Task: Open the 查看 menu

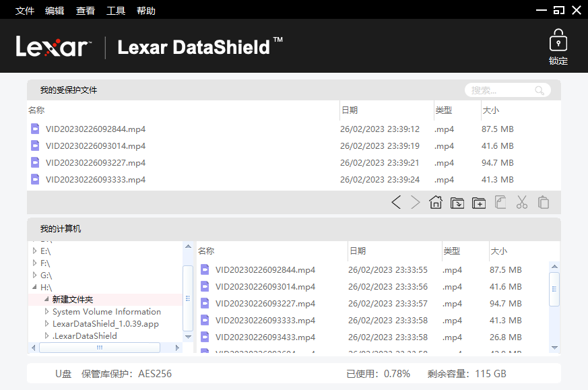Action: click(85, 11)
